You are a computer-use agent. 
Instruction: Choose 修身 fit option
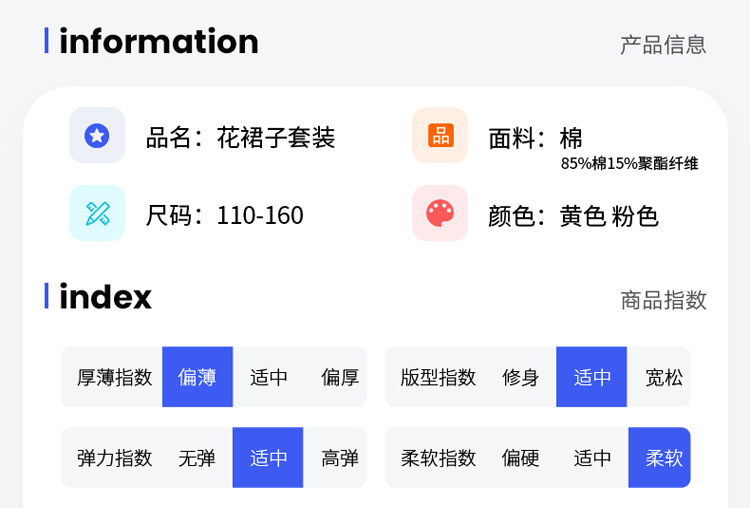(521, 377)
